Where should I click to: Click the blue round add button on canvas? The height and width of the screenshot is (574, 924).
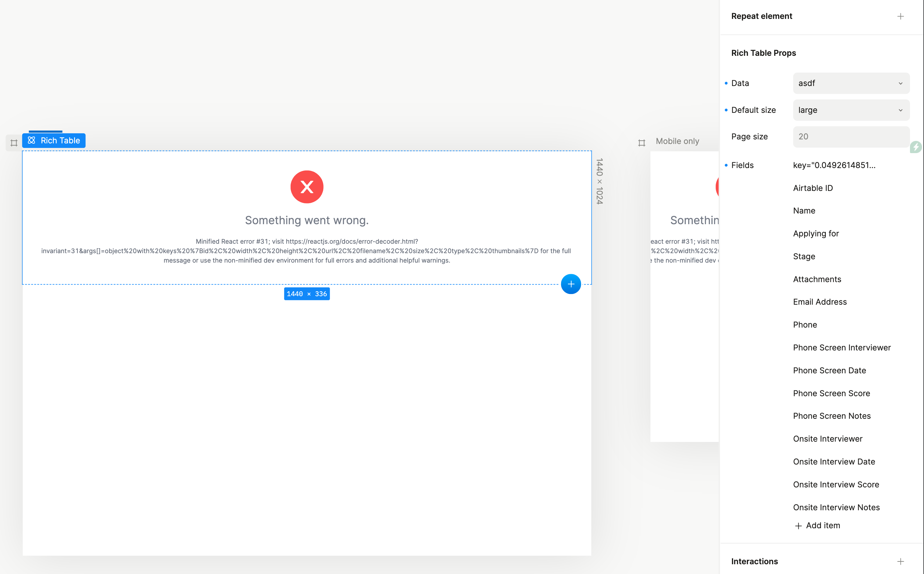571,284
